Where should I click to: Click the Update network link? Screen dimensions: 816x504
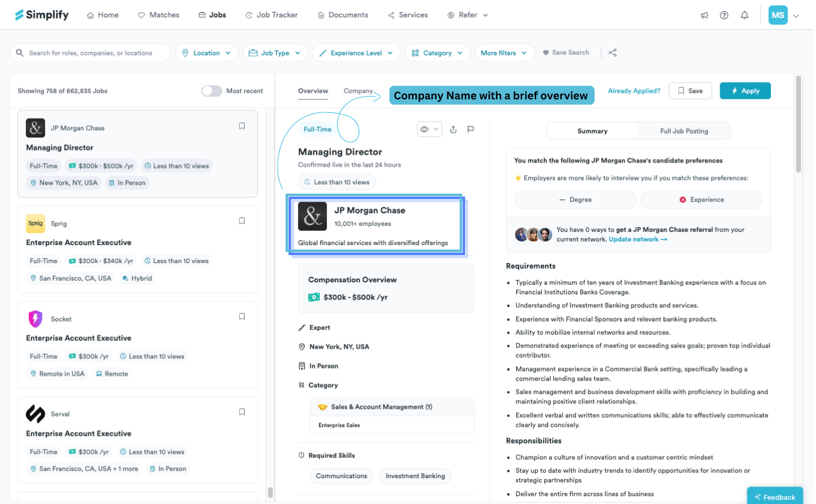click(x=638, y=240)
